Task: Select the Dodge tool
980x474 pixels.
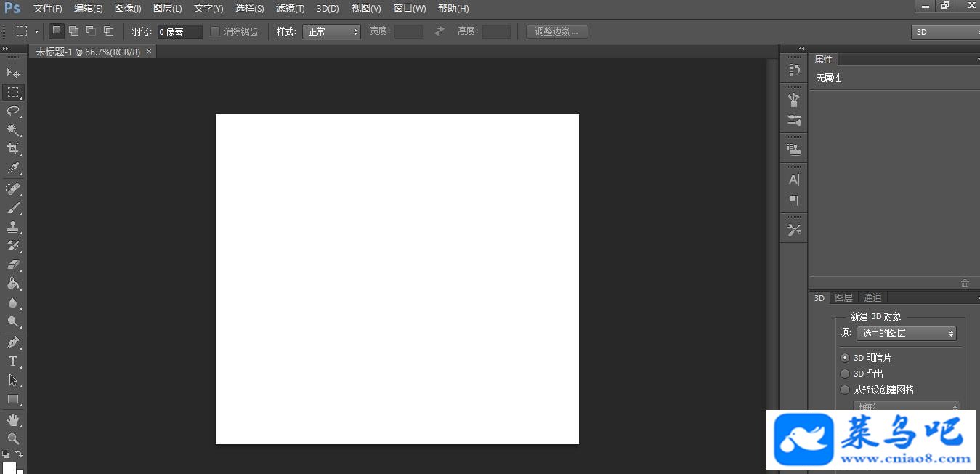Action: (x=13, y=321)
